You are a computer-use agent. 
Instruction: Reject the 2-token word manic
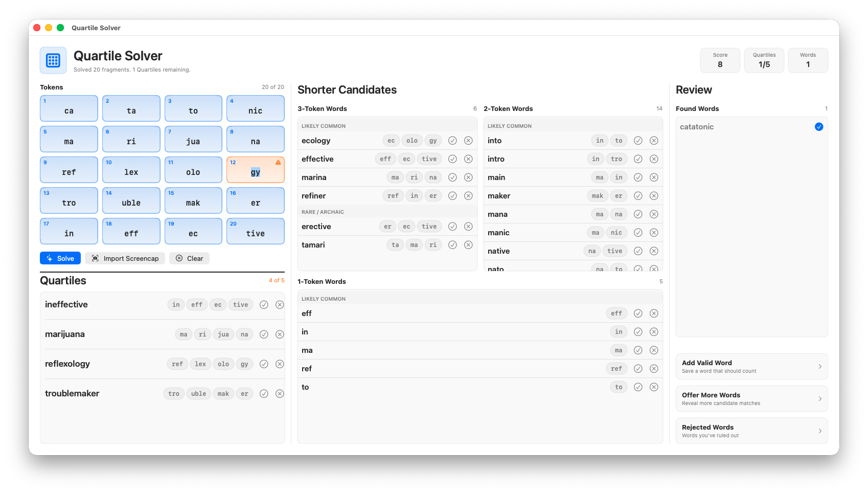(x=654, y=233)
